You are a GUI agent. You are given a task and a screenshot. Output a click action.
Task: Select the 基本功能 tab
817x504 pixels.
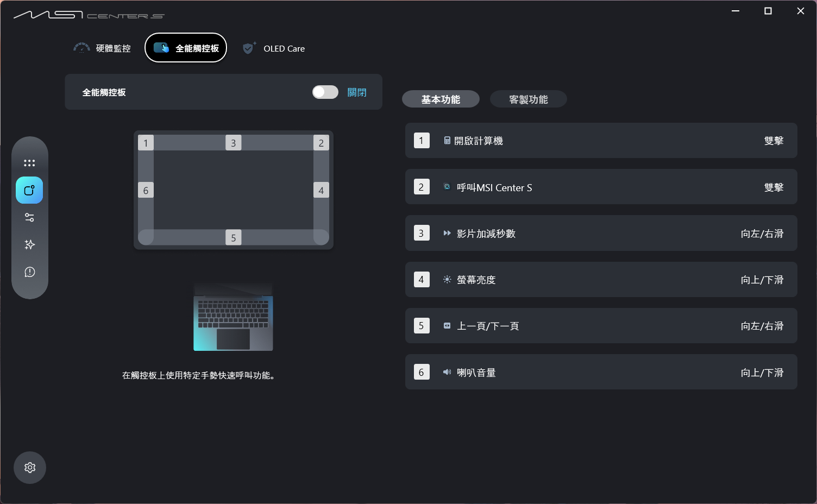click(x=441, y=99)
